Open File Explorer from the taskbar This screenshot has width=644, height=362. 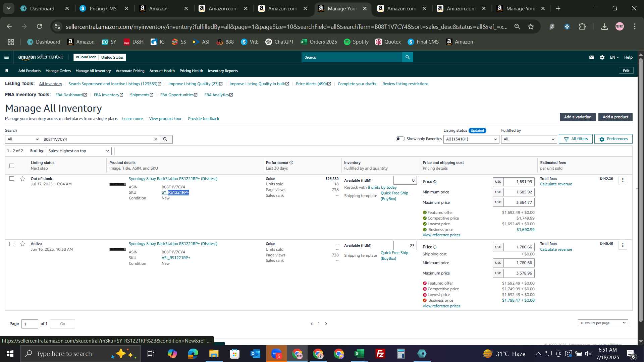tap(214, 354)
